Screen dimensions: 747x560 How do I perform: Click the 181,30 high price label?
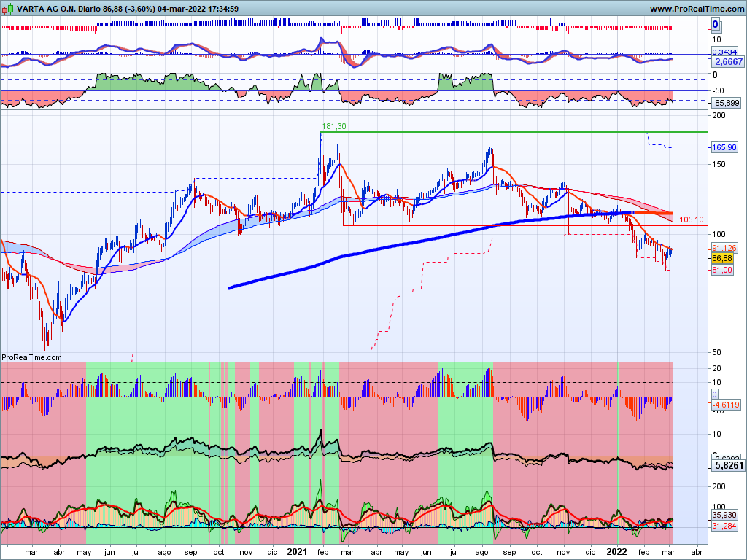[334, 126]
